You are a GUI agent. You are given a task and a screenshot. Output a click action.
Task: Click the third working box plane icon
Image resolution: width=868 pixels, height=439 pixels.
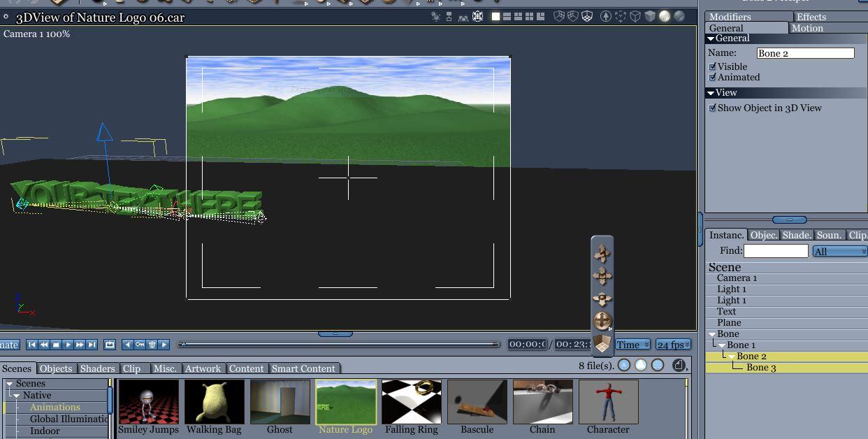coord(587,16)
